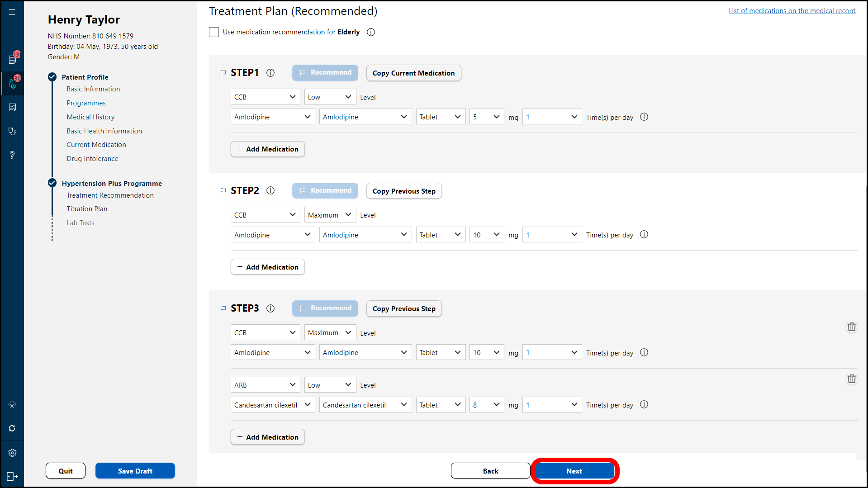Viewport: 868px width, 488px height.
Task: Open Candesartan cilexetil tablet form dropdown
Action: (440, 405)
